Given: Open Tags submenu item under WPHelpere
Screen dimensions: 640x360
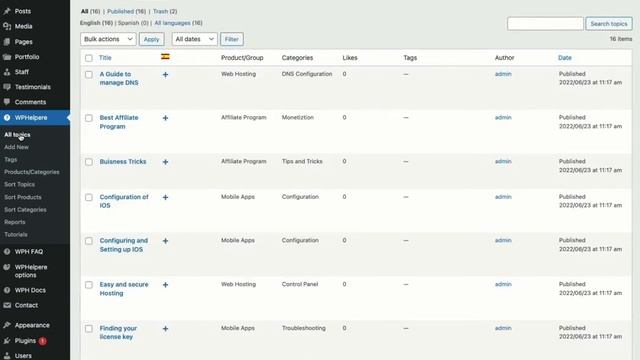Looking at the screenshot, I should [11, 160].
